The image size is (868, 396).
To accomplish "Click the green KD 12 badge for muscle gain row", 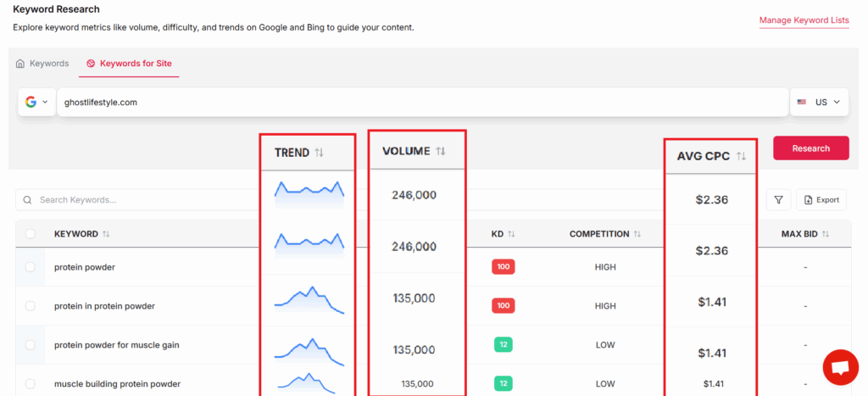I will point(504,344).
